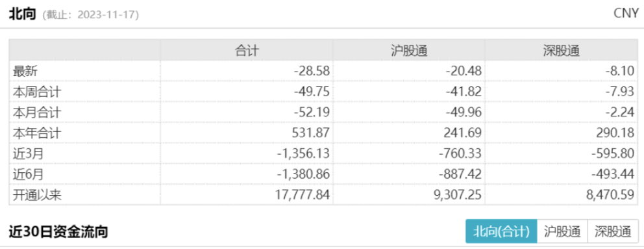Select the 开通以来 row label
This screenshot has height=249, width=644.
[x=37, y=194]
